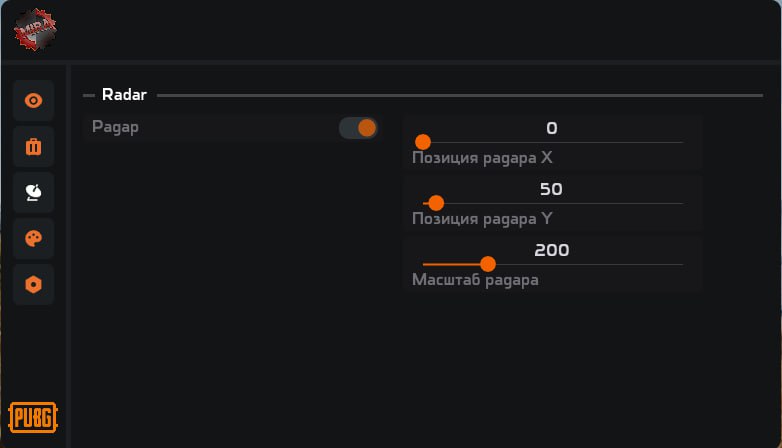Click the radar X position value 0
This screenshot has width=782, height=448.
(552, 128)
